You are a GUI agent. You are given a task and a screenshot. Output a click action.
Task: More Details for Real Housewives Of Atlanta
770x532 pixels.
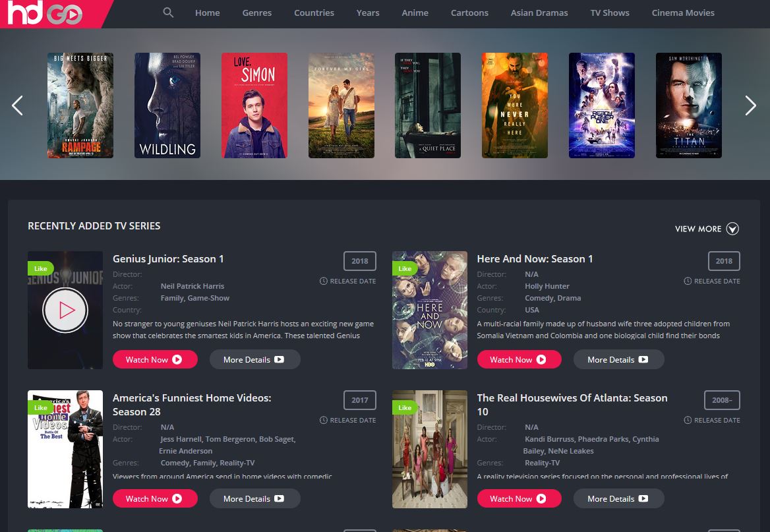(619, 498)
